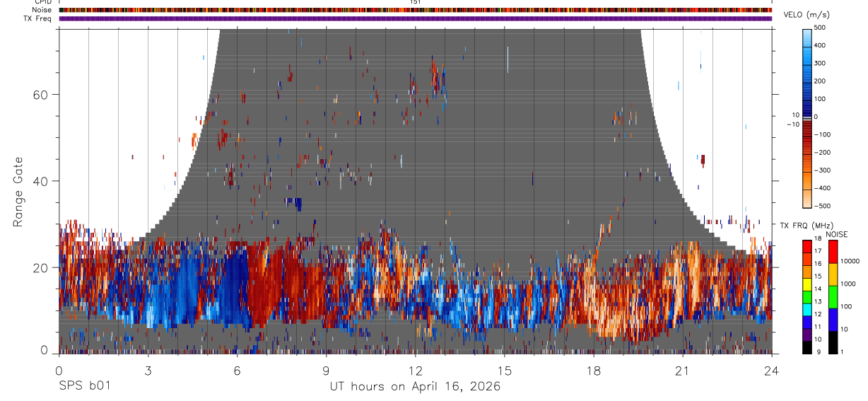Viewport: 868px width, 401px height.
Task: Click the 'UT hours on April 16, 2026' label
Action: [415, 386]
